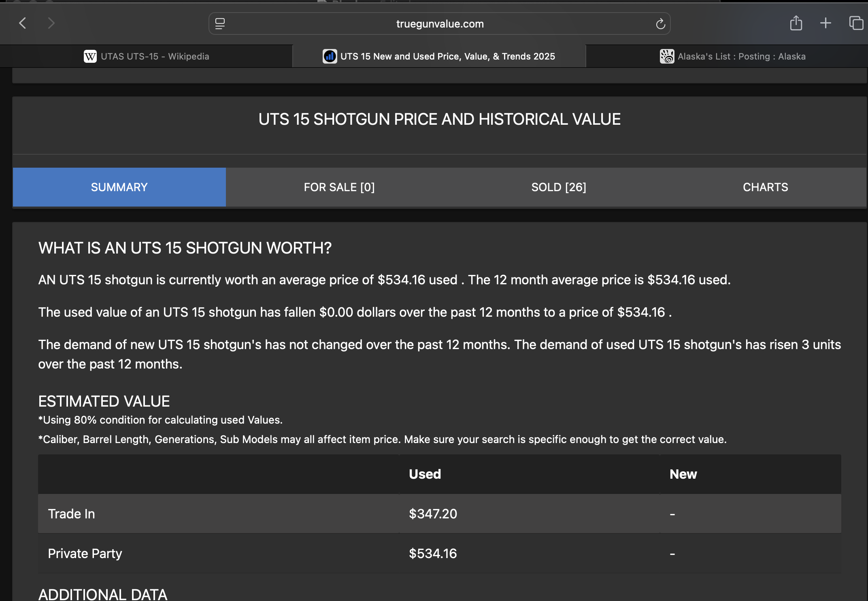Go forward to the next page

click(x=51, y=23)
